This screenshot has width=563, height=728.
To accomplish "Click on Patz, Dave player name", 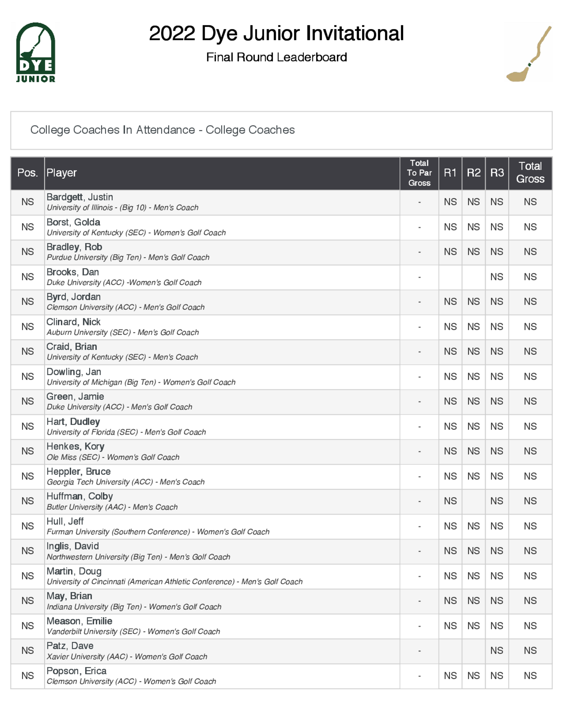I will point(70,646).
